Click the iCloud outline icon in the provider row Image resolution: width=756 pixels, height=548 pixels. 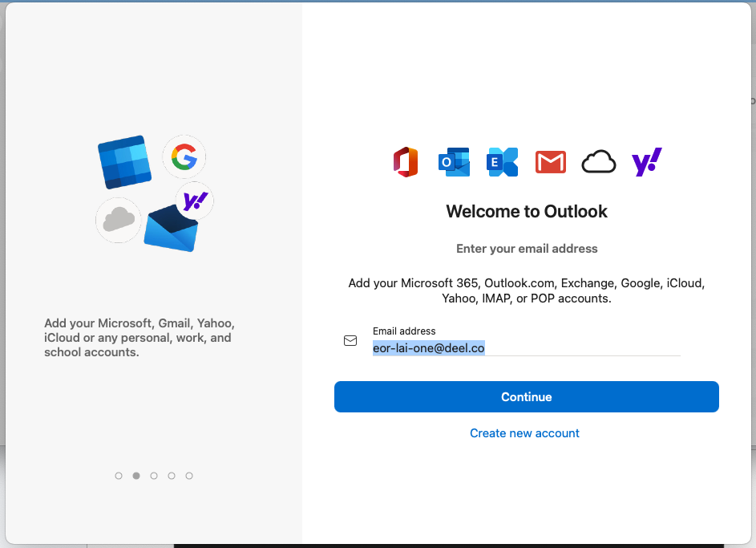599,162
